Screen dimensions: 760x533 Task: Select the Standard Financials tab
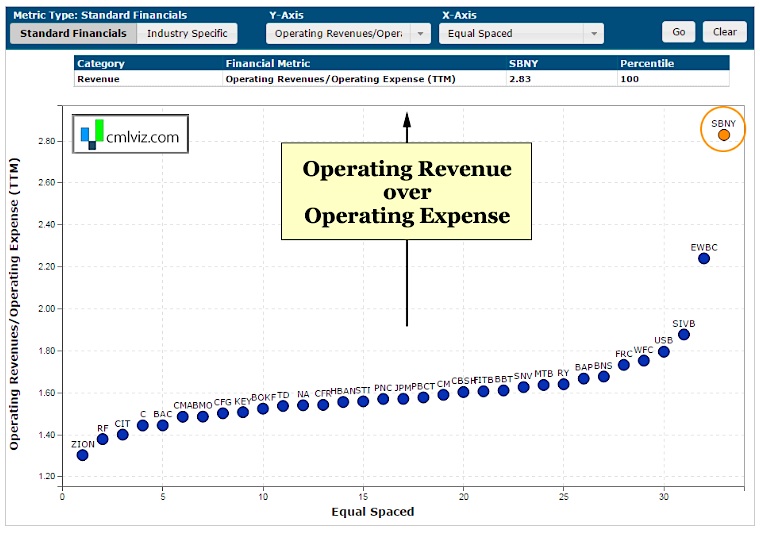coord(73,33)
